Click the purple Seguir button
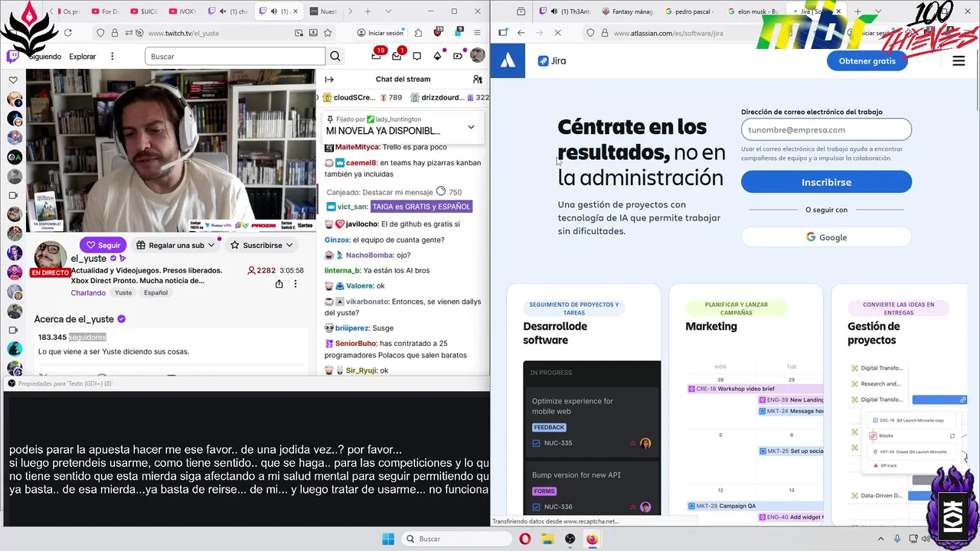The image size is (980, 551). tap(103, 245)
